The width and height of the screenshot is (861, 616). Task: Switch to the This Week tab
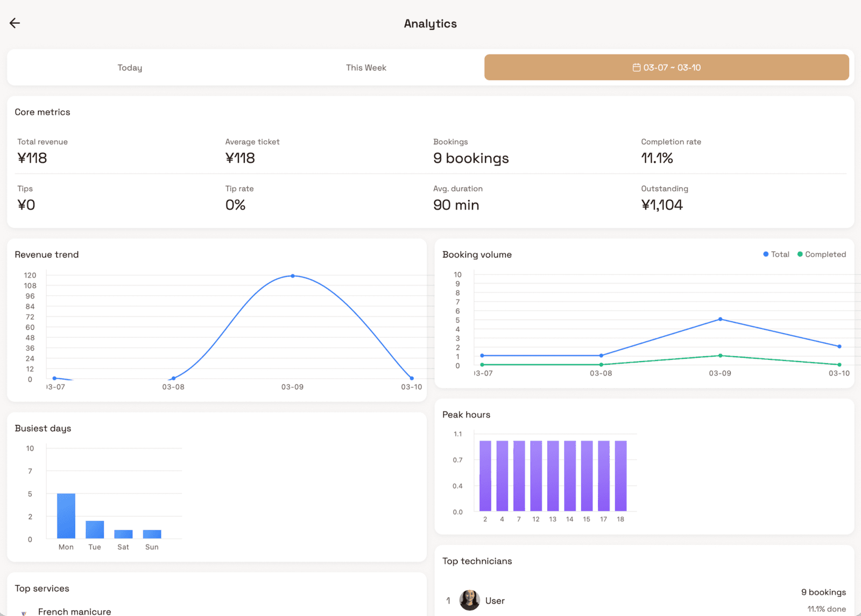tap(366, 67)
